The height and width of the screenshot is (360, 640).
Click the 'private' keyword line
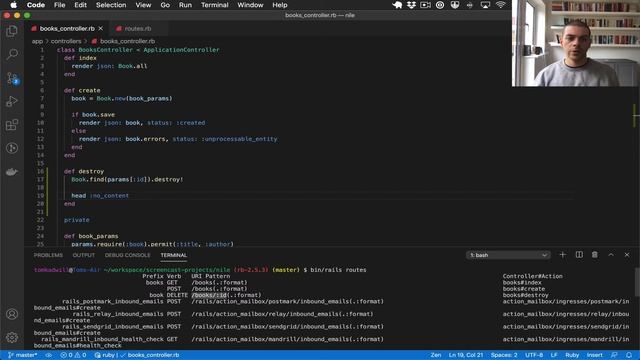pos(76,220)
